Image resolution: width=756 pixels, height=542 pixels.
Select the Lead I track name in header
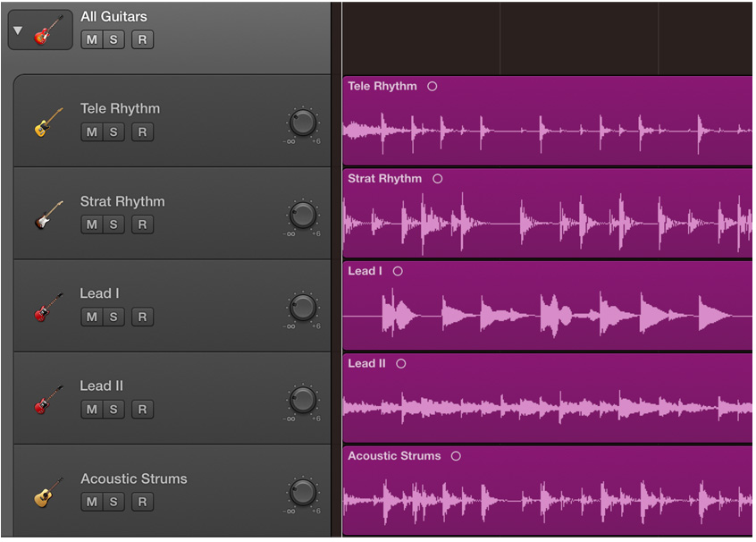pyautogui.click(x=99, y=293)
